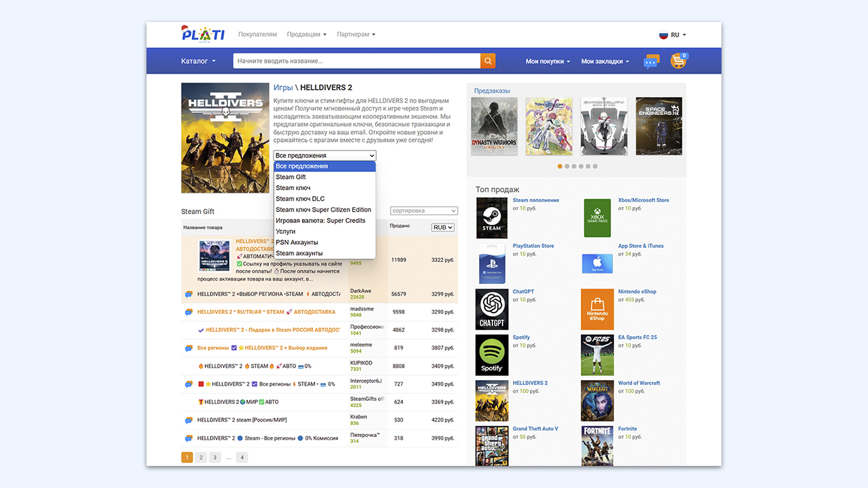Click the App Store & iTunes icon

point(597,263)
